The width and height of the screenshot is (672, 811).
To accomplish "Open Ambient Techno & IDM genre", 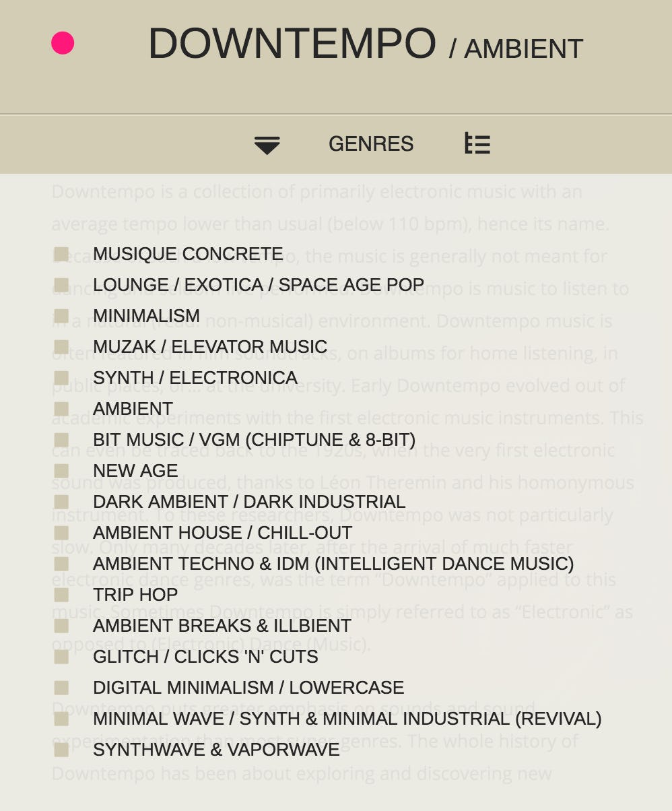I will pos(333,564).
